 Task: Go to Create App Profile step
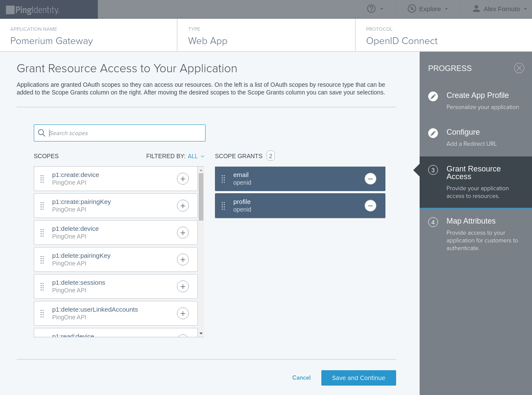tap(478, 95)
